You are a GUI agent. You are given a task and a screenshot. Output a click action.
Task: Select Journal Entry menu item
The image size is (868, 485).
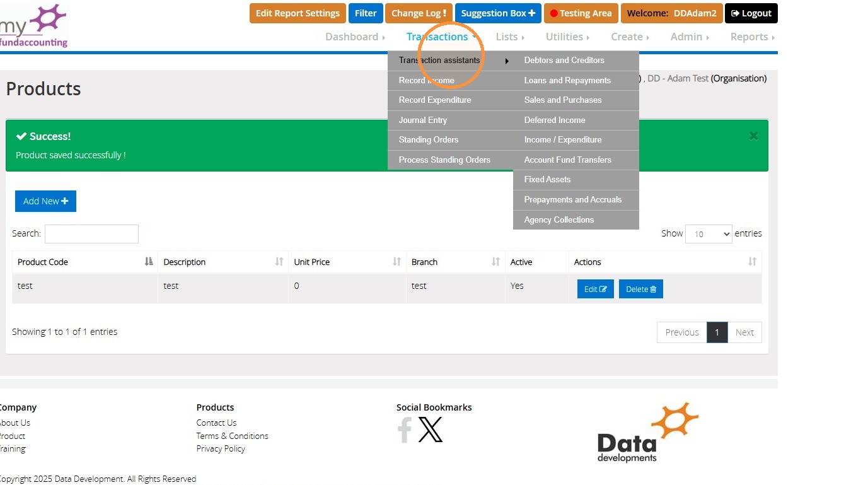coord(451,120)
